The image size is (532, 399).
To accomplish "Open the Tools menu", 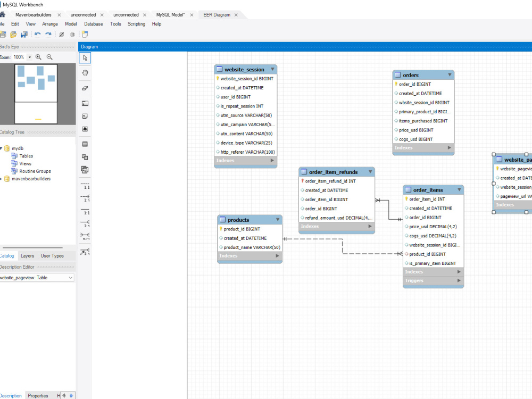I will coord(115,24).
